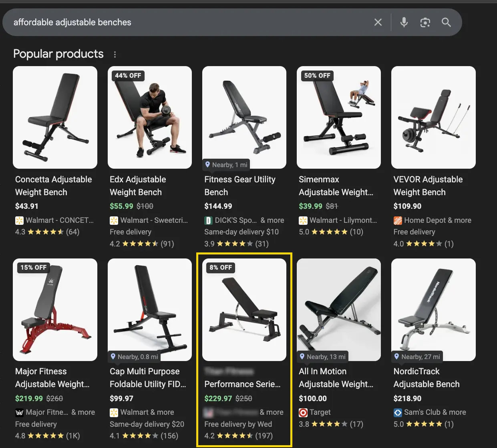
Task: Click the Simenmax Adjustable Weight title
Action: pyautogui.click(x=336, y=186)
